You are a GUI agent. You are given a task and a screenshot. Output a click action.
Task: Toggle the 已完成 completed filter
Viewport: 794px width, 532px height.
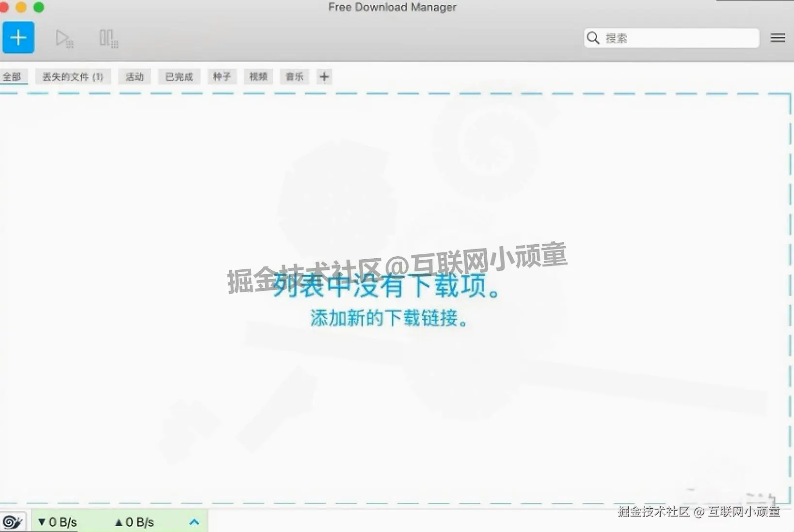(x=178, y=77)
